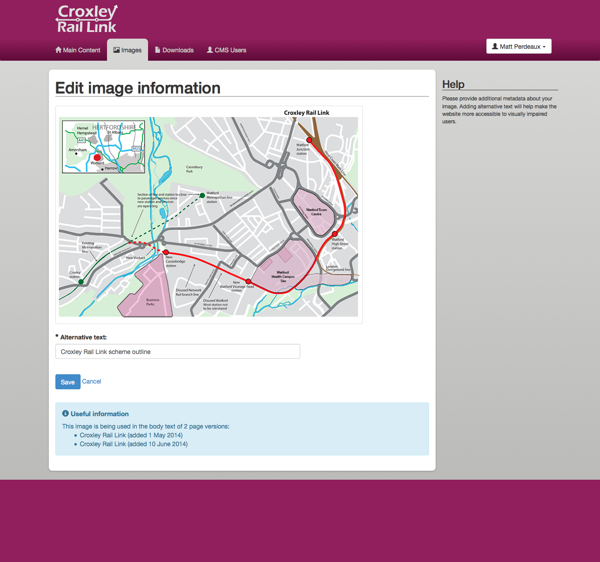Click the picture icon on Images tab
The image size is (600, 562).
pyautogui.click(x=117, y=50)
